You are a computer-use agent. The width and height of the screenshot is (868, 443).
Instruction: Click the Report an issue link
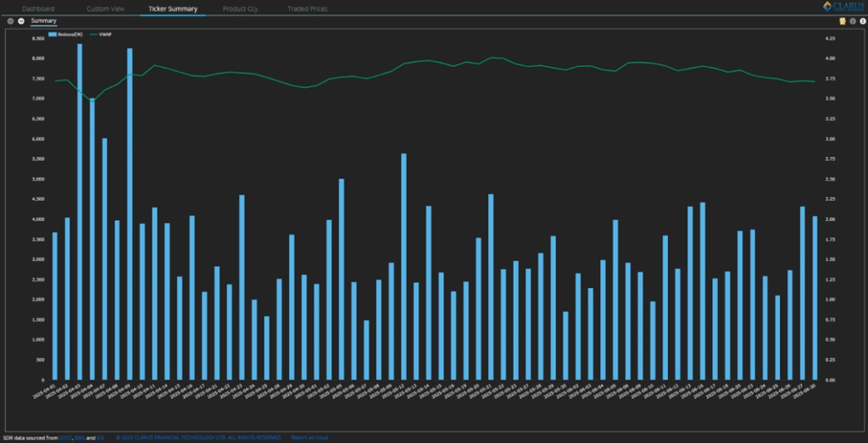tap(309, 438)
